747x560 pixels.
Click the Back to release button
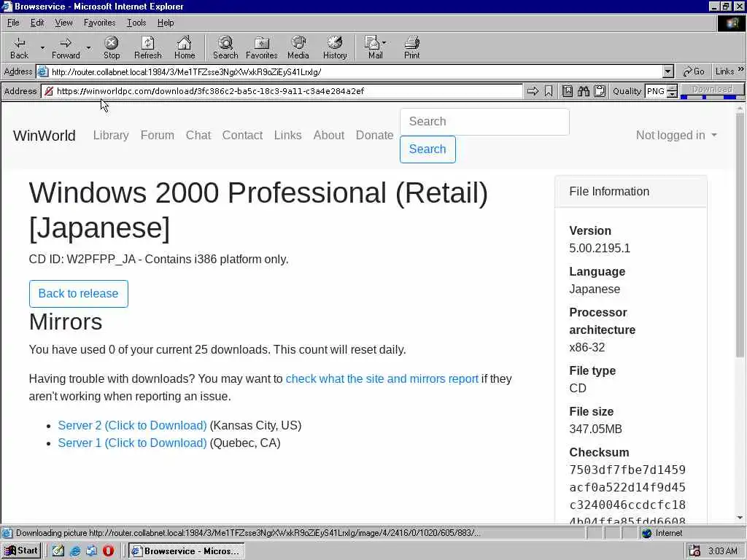pyautogui.click(x=79, y=293)
